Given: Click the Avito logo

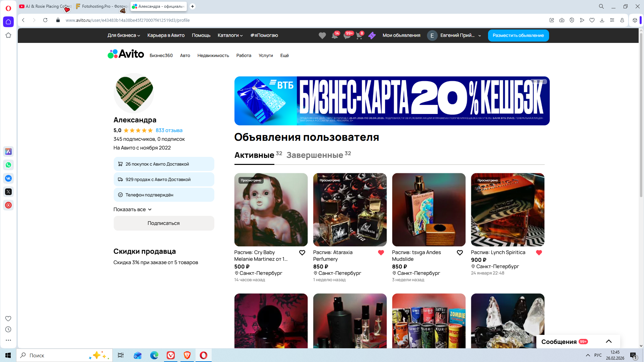Looking at the screenshot, I should [126, 54].
